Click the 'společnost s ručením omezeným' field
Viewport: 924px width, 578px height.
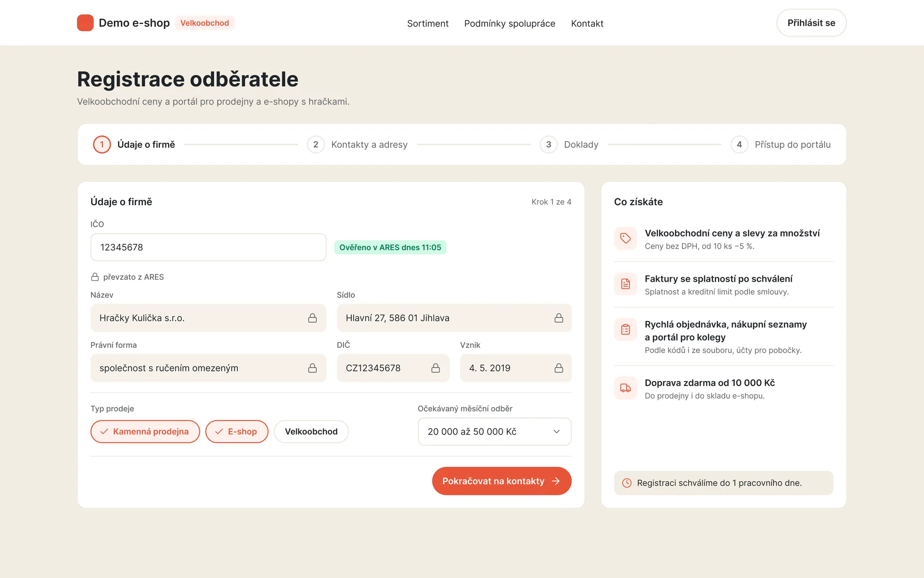[x=208, y=368]
